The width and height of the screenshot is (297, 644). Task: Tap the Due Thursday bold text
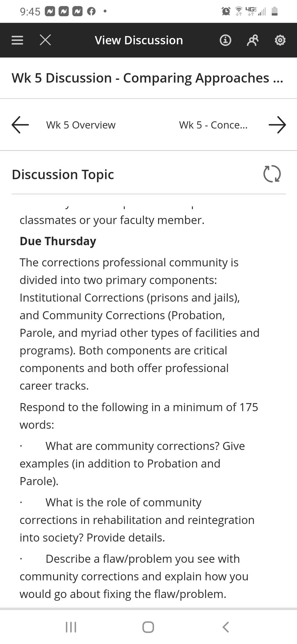point(58,241)
